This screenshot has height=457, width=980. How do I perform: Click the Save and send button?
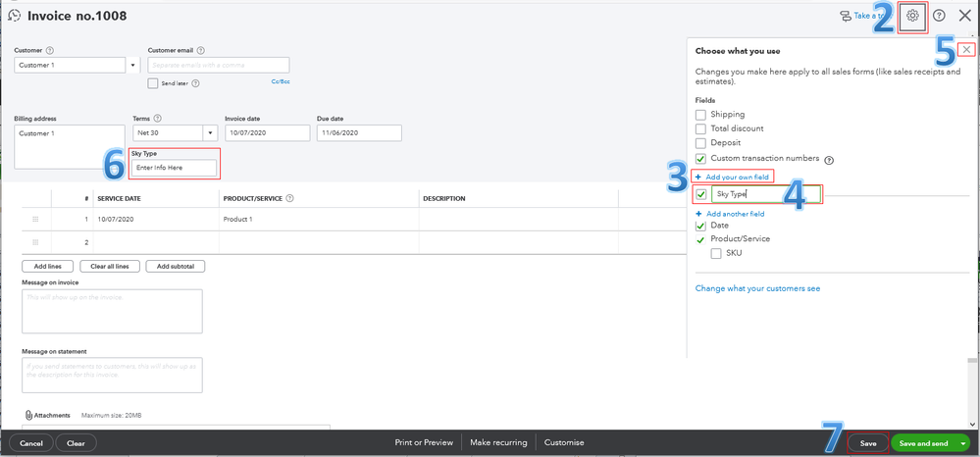924,443
